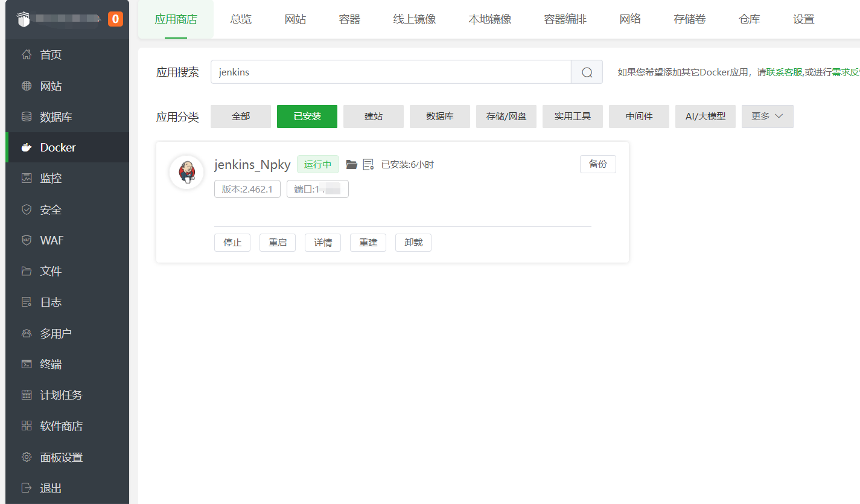Open jenkins 详情 details
The height and width of the screenshot is (504, 860).
tap(323, 243)
